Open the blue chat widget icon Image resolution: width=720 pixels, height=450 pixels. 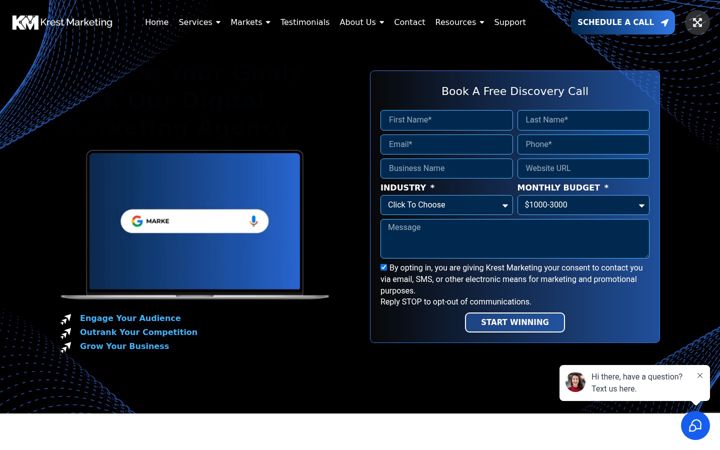pos(695,425)
